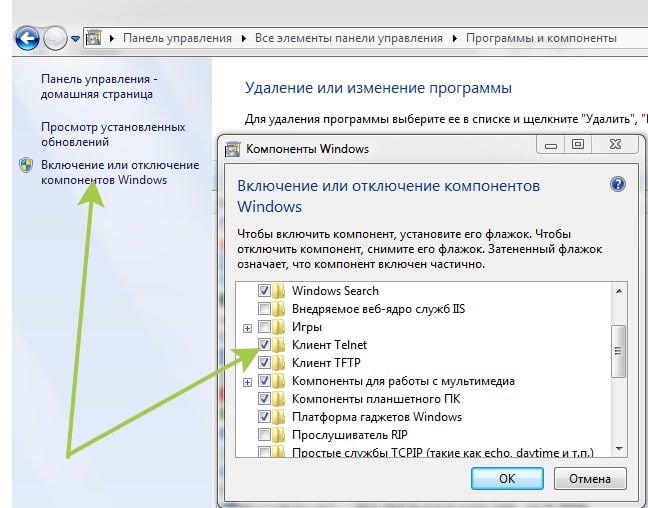
Task: Select the Клиент Telnet row label
Action: tap(329, 345)
